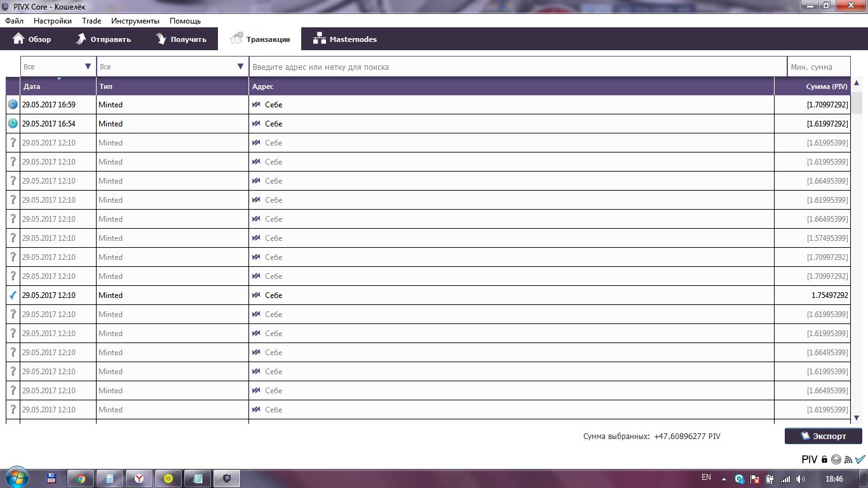Click the vertical scrollbar thumb of the list
The height and width of the screenshot is (488, 868).
[857, 103]
